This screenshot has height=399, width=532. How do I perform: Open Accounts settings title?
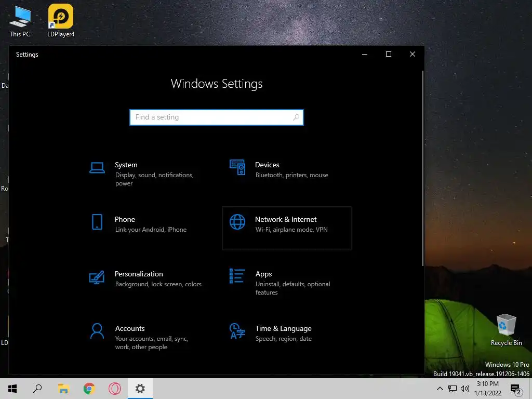130,328
